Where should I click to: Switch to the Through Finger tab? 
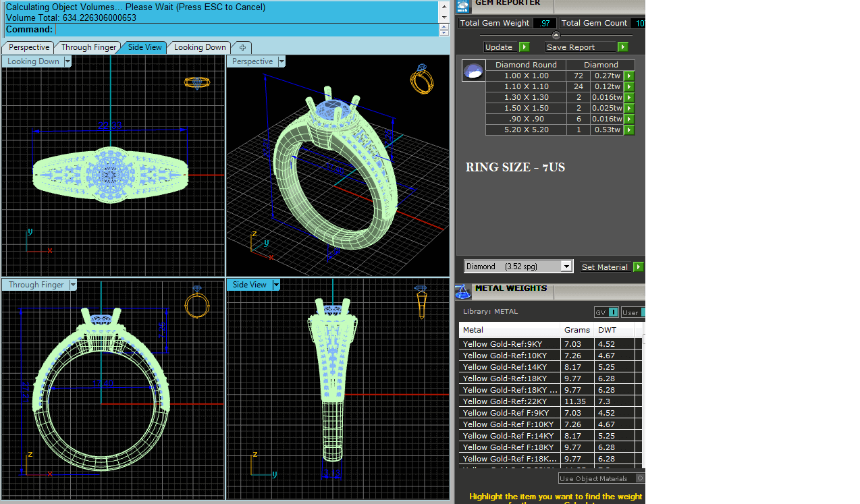pyautogui.click(x=88, y=47)
